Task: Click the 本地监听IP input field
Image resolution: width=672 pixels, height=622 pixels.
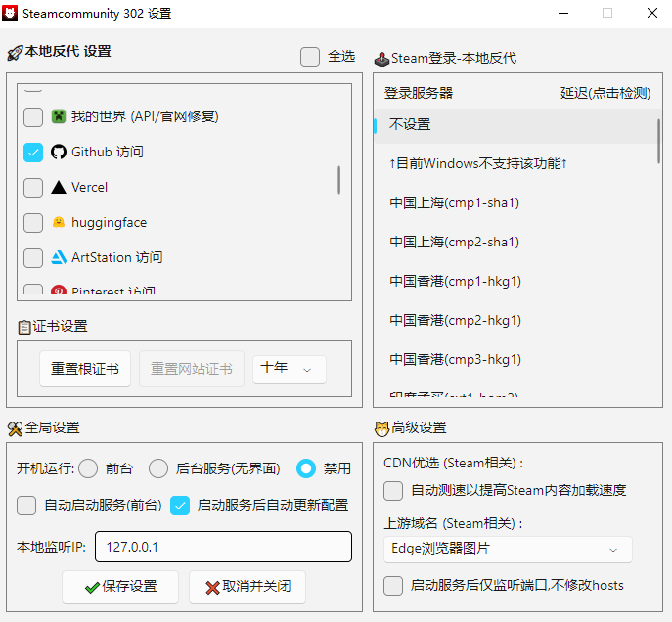Action: pyautogui.click(x=223, y=547)
